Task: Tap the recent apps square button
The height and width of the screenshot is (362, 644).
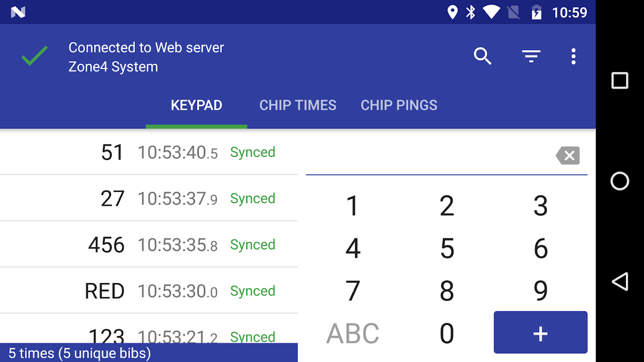Action: [620, 81]
